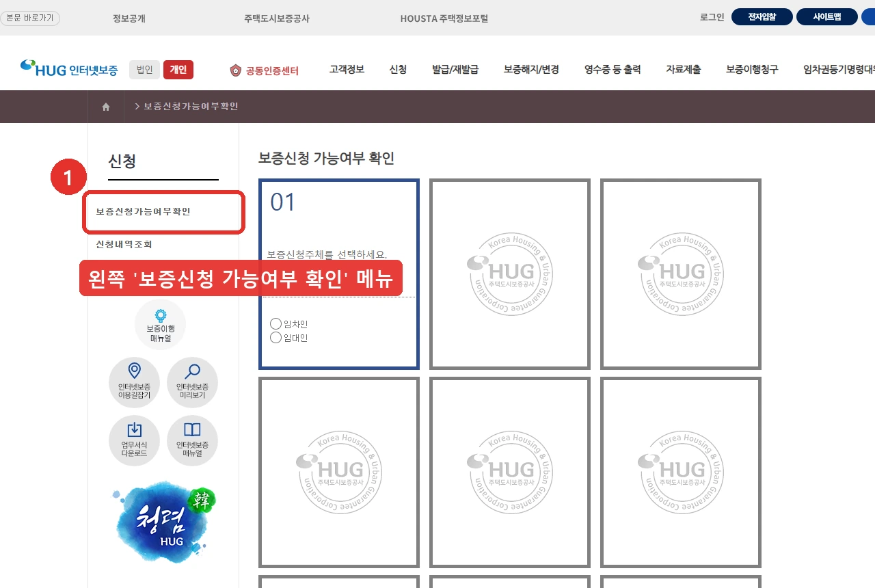This screenshot has width=875, height=588.
Task: Click the 본문 바로가기 skip button
Action: tap(30, 18)
